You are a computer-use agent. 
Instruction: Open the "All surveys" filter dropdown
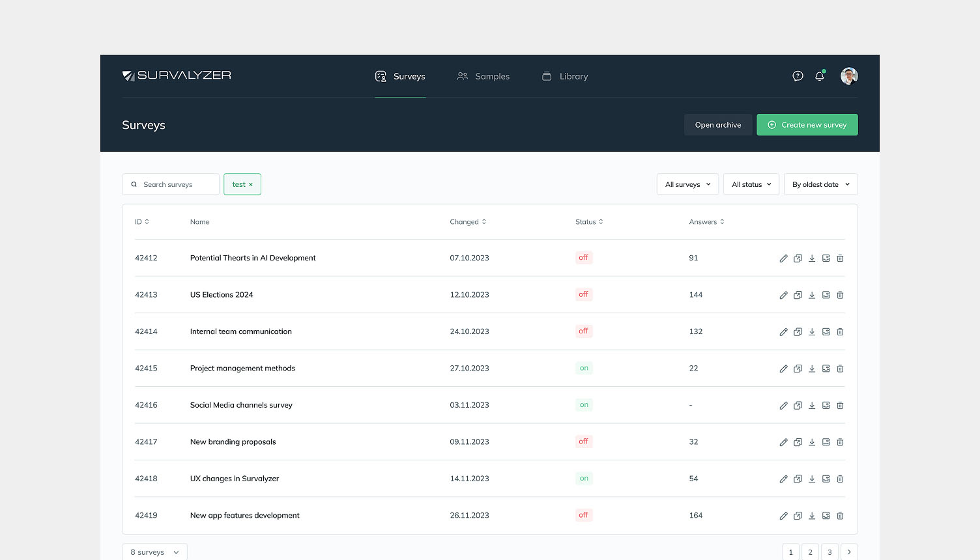(x=687, y=184)
